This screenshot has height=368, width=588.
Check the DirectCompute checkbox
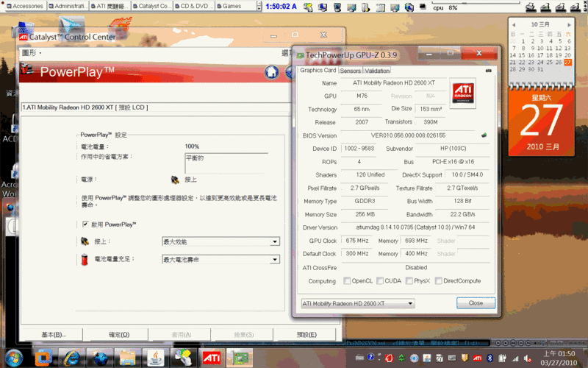439,280
